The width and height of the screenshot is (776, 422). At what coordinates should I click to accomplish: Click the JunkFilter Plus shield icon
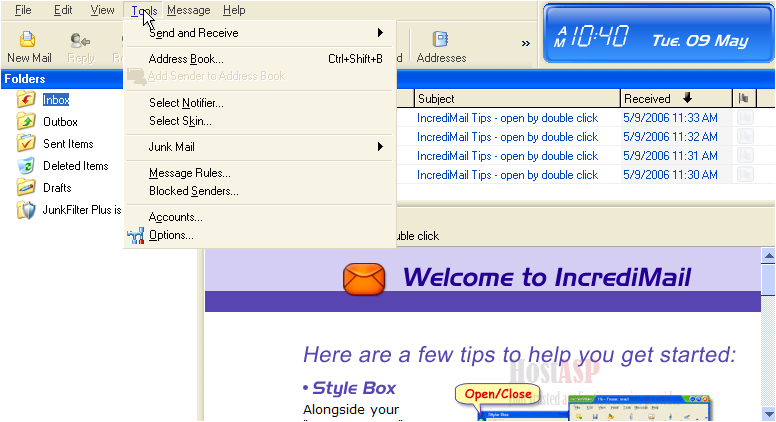coord(26,210)
